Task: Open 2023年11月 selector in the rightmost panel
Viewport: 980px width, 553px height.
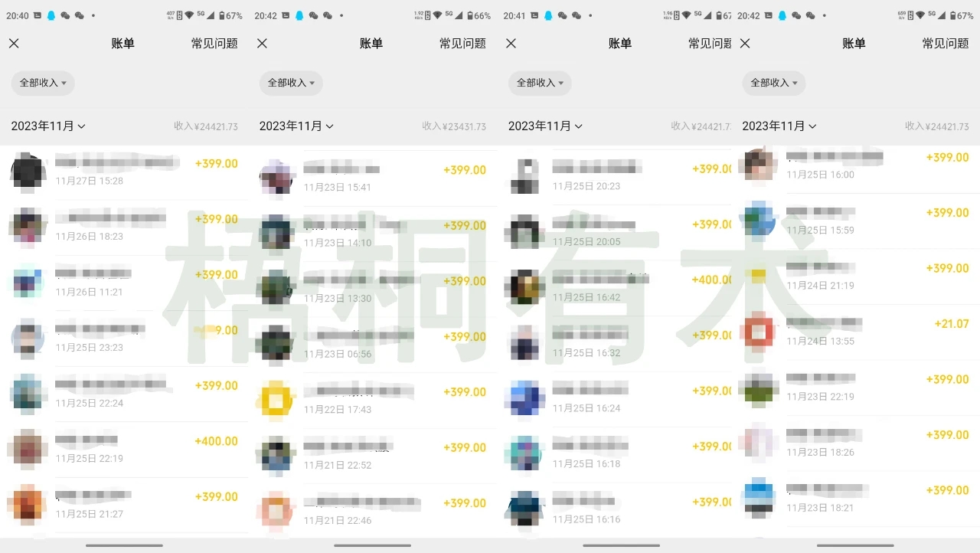Action: click(779, 126)
